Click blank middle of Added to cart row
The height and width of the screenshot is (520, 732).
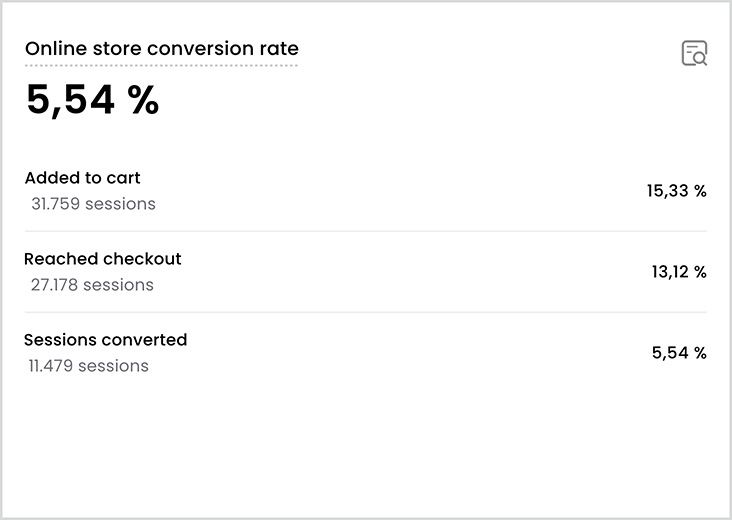click(x=400, y=191)
